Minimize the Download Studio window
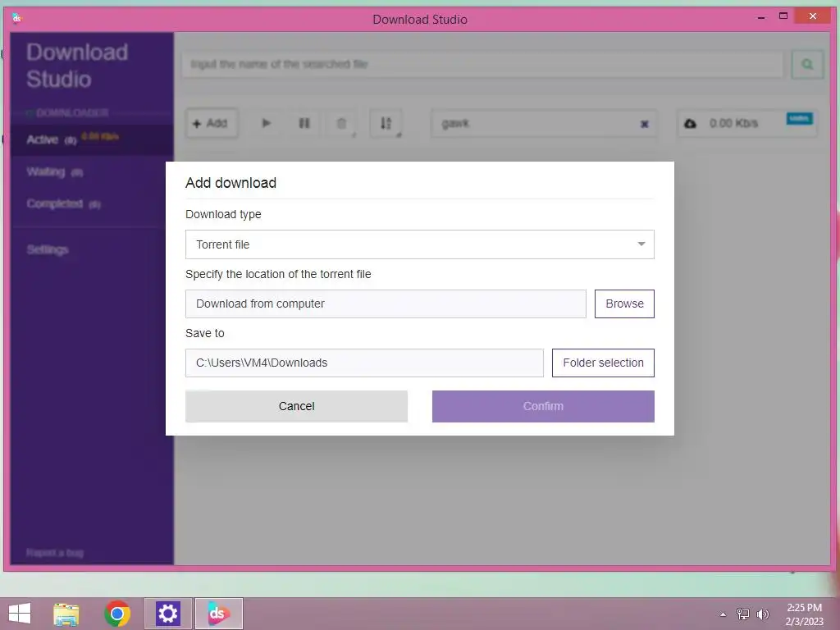Image resolution: width=840 pixels, height=630 pixels. 760,17
